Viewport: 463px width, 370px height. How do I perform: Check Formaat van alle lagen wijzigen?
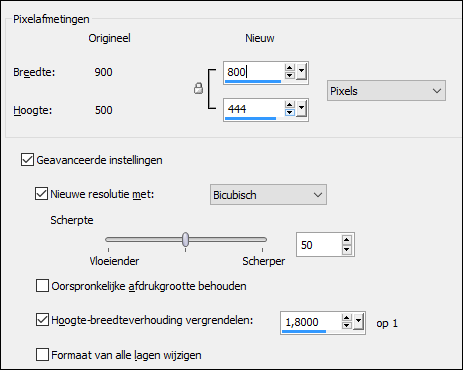(x=42, y=355)
